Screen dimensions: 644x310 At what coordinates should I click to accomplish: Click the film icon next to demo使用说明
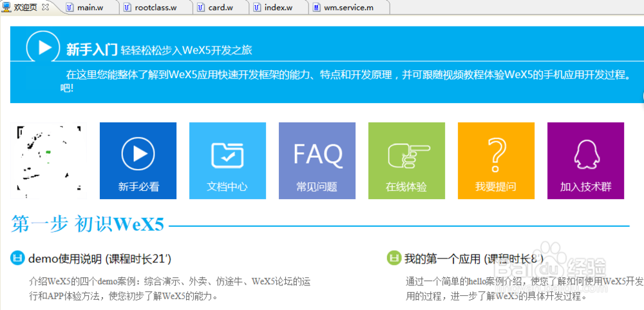point(17,258)
